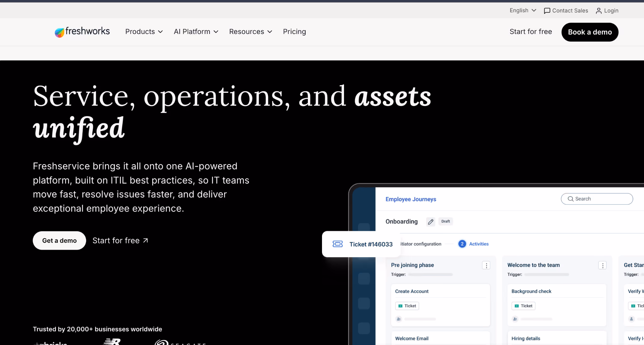Click the Hiring details task card
Screen dimensions: 644x345
pos(557,338)
